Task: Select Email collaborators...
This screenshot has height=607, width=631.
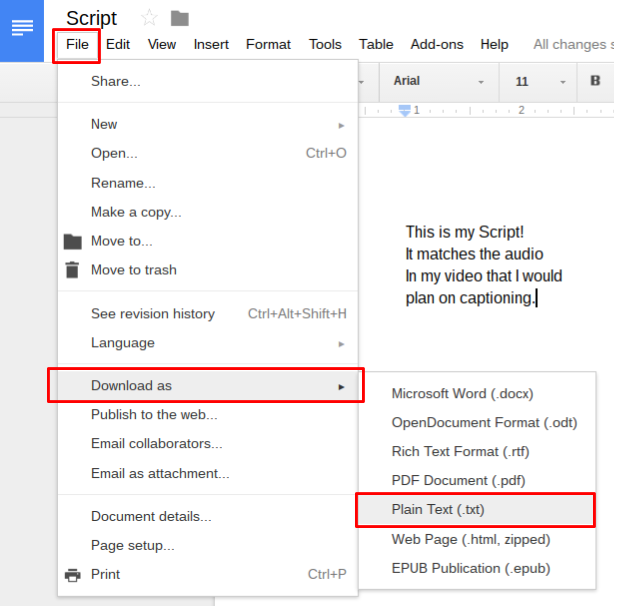Action: 208,444
